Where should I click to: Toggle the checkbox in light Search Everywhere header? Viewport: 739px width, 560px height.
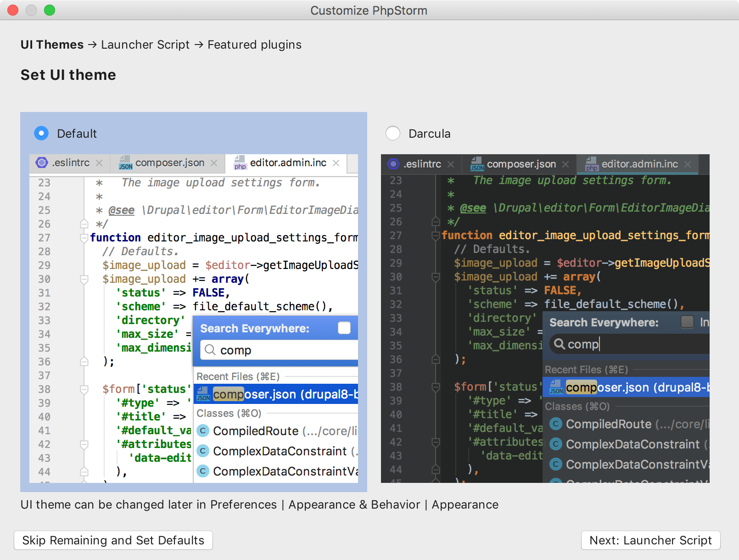pos(344,328)
